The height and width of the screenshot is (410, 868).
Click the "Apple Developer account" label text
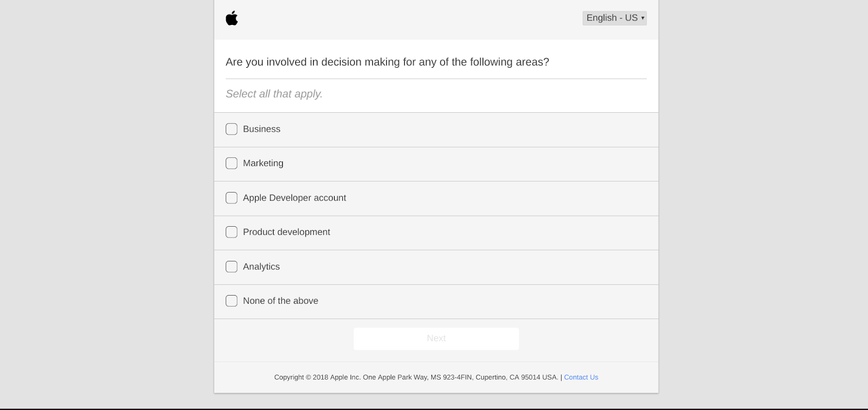point(294,198)
